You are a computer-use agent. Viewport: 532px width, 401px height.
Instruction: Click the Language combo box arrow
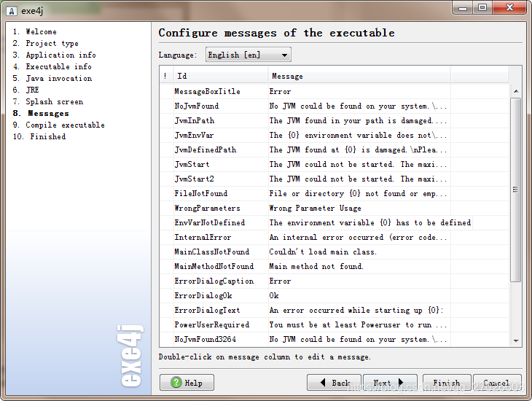(284, 55)
